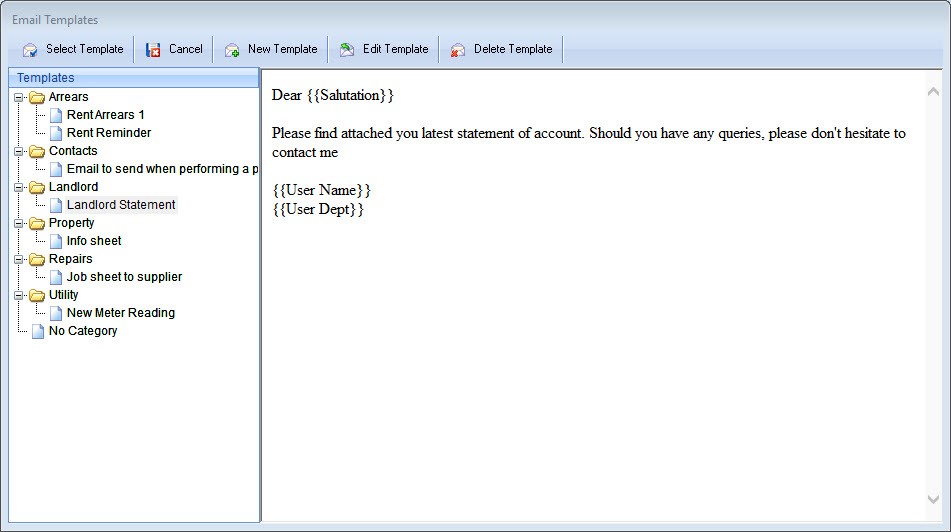The image size is (951, 532).
Task: Click the {{Salutation}} placeholder text
Action: pos(351,95)
